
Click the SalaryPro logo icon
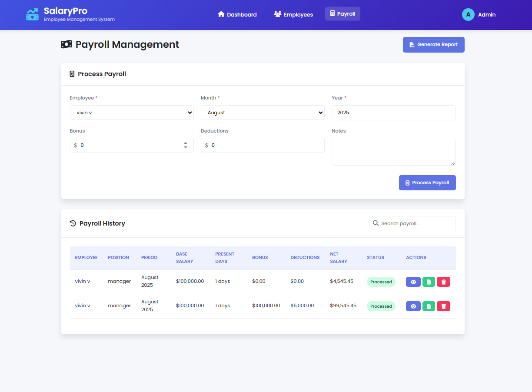tap(32, 14)
